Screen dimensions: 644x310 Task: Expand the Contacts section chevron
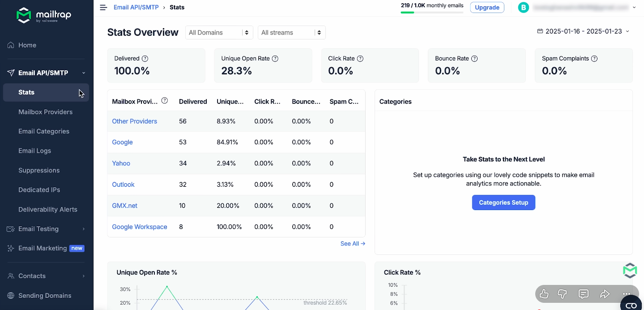click(x=84, y=276)
